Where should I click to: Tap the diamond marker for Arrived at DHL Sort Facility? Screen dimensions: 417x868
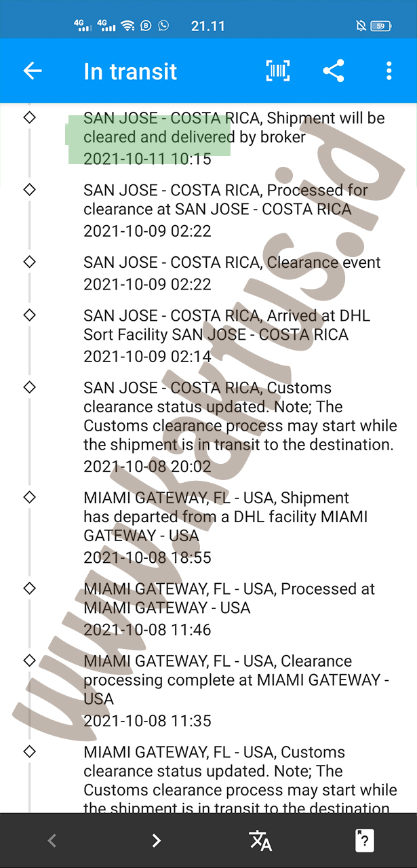[29, 315]
